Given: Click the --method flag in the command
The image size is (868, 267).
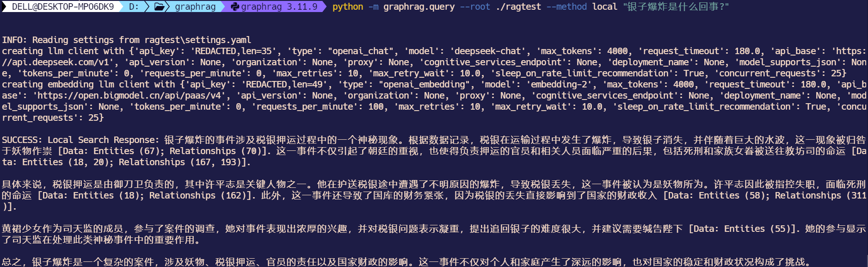Looking at the screenshot, I should [566, 6].
